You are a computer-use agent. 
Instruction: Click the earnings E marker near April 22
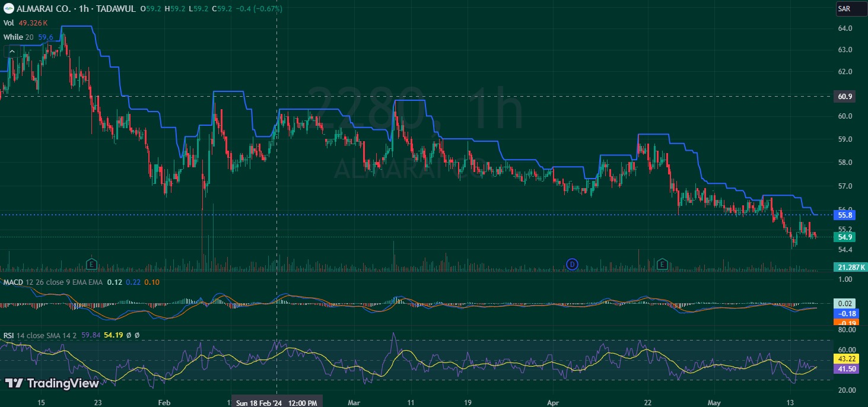663,264
